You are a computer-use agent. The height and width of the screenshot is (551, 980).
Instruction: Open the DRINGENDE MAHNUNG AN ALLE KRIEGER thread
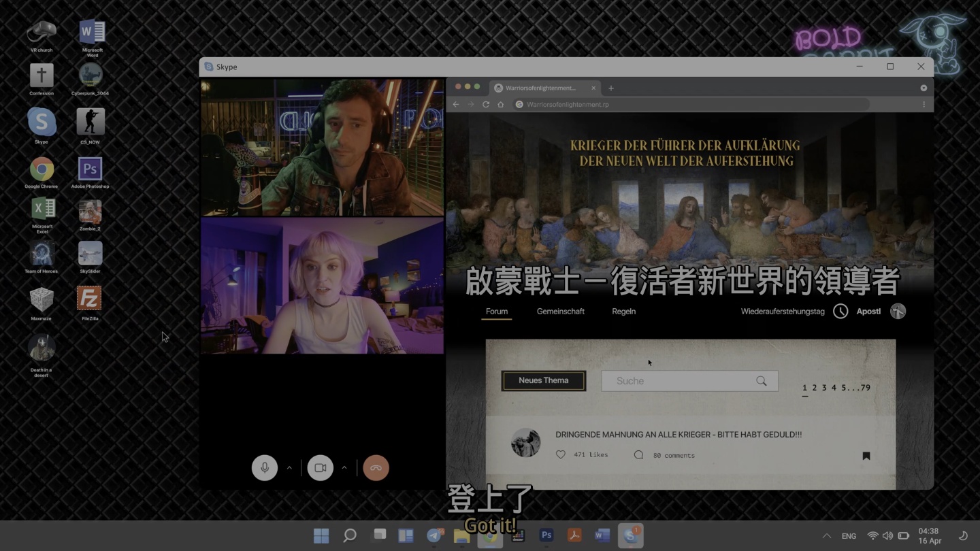pyautogui.click(x=679, y=435)
